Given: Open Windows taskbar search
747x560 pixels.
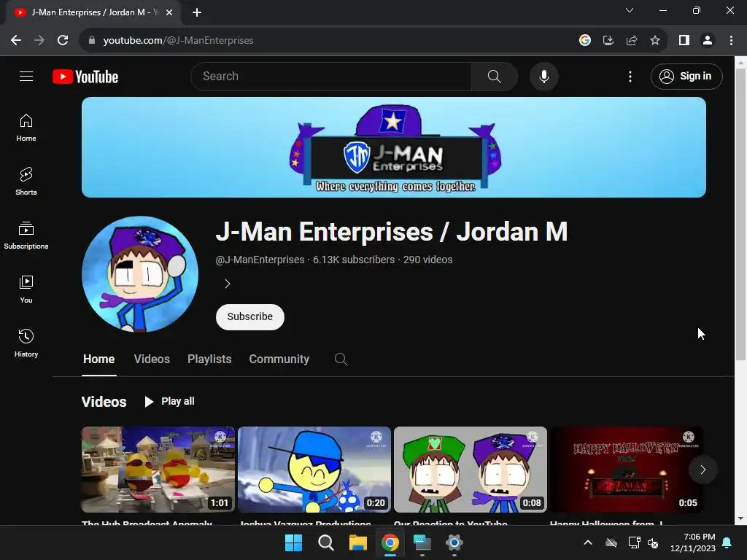Looking at the screenshot, I should coord(326,542).
